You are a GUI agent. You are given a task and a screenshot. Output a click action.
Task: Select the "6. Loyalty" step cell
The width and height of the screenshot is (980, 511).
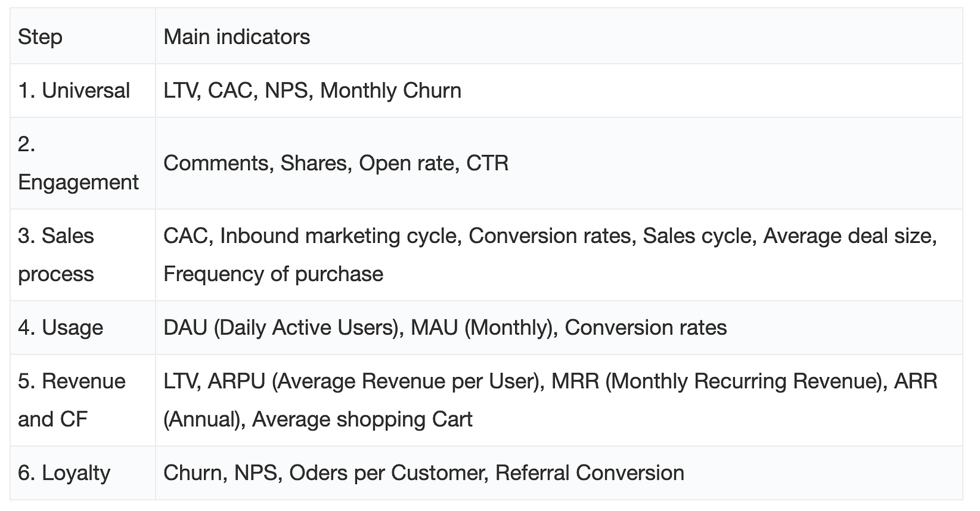[64, 473]
